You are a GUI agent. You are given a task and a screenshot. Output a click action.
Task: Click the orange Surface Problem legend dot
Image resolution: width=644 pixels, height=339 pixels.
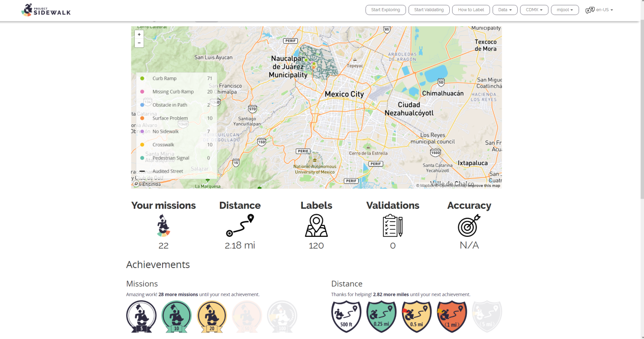[x=142, y=118]
